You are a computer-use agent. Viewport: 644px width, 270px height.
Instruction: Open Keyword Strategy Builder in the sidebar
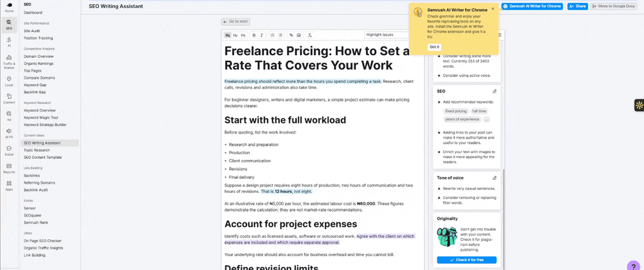tap(45, 125)
